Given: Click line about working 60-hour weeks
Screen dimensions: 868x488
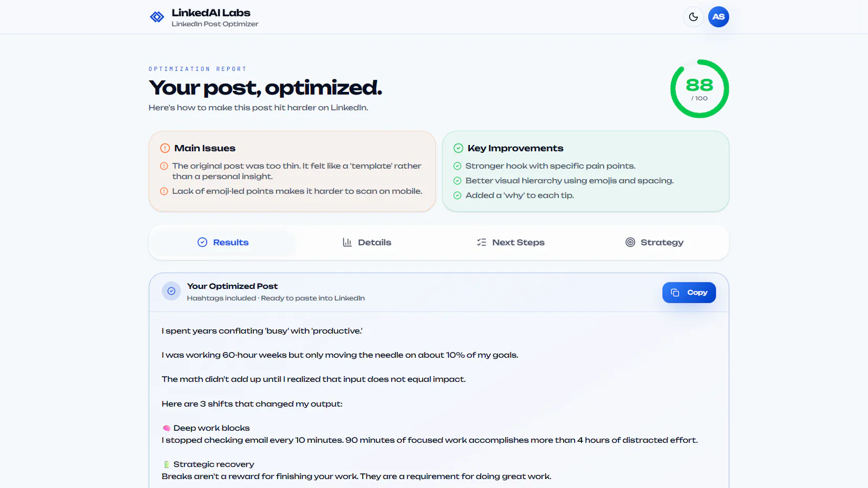Looking at the screenshot, I should [340, 355].
